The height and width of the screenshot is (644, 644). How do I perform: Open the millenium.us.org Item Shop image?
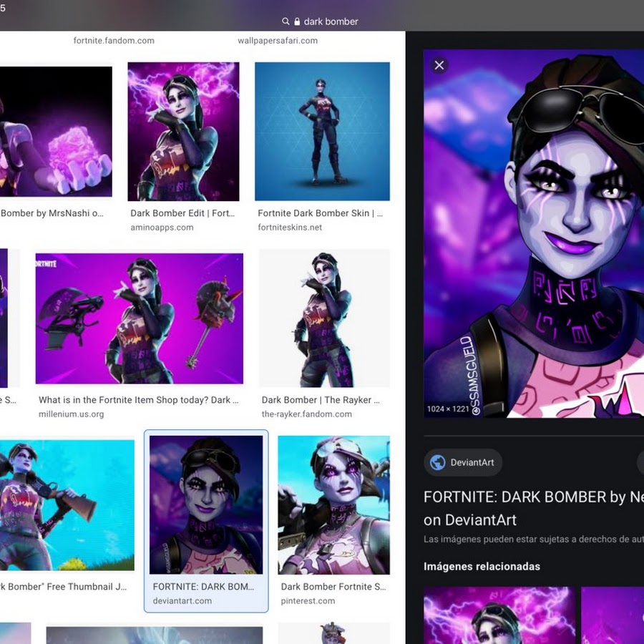[139, 318]
